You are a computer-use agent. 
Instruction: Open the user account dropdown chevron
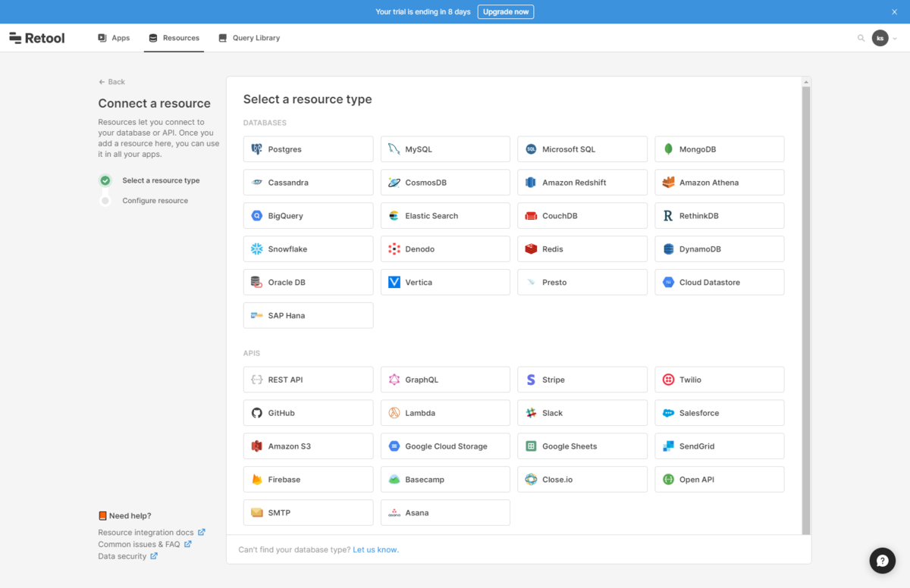(895, 38)
